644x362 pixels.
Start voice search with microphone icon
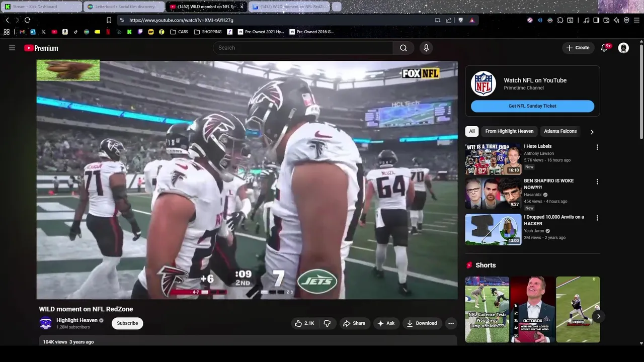(426, 48)
